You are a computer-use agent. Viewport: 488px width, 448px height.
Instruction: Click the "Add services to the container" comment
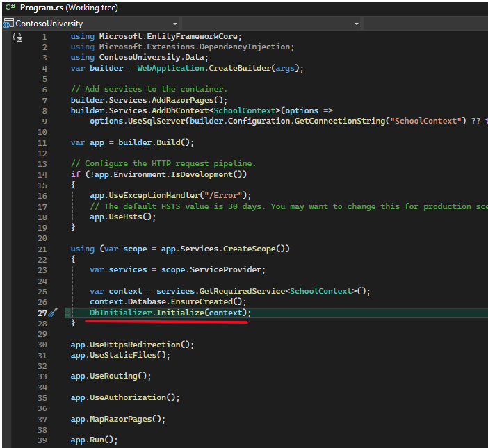pos(149,89)
